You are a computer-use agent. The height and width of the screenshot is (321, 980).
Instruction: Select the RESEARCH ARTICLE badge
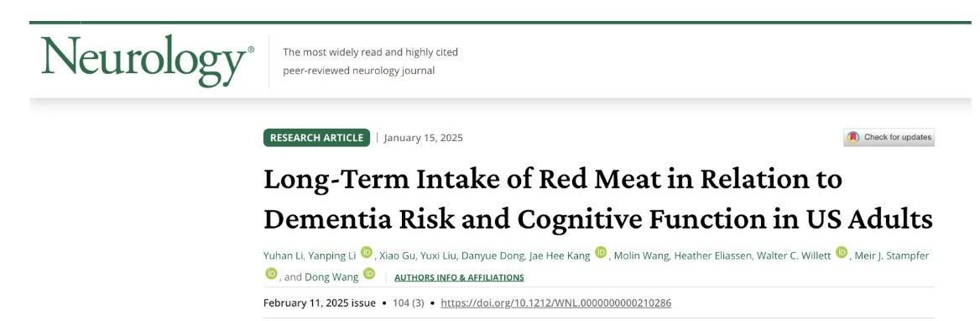[317, 138]
